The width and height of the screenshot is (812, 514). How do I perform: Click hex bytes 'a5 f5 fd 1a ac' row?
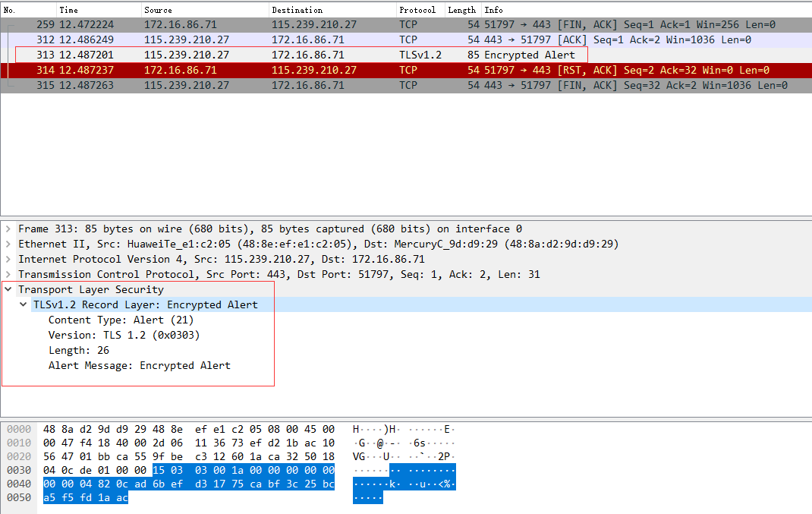pyautogui.click(x=86, y=497)
